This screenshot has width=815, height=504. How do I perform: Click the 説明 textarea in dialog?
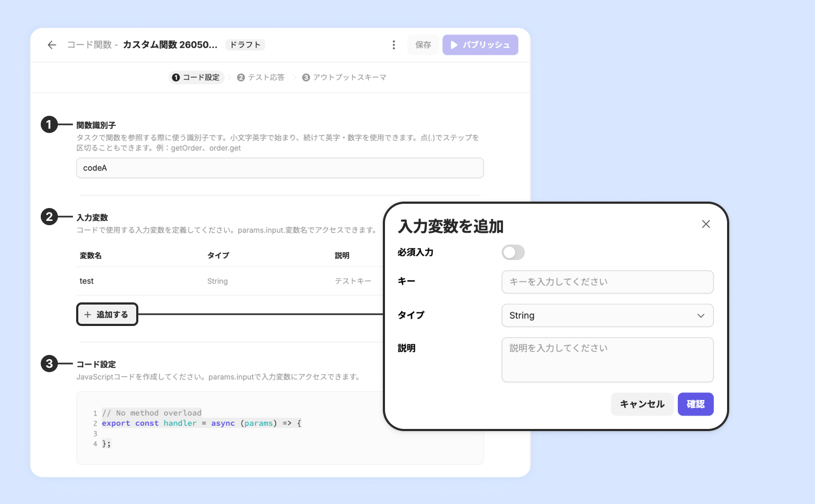[x=607, y=360]
